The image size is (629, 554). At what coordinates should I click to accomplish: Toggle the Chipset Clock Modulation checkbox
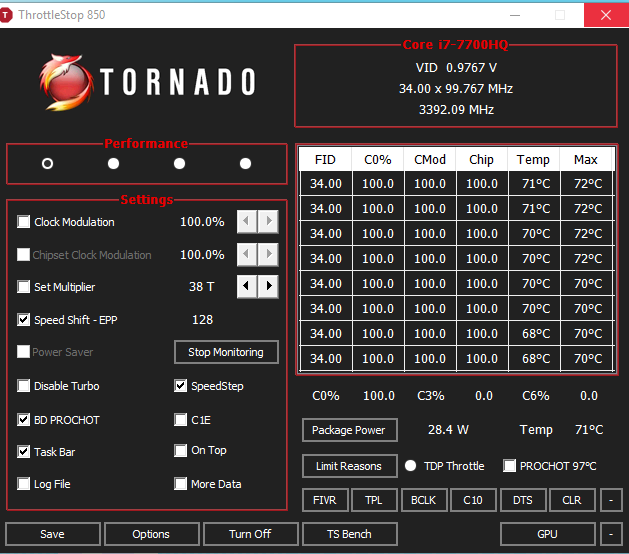(23, 255)
